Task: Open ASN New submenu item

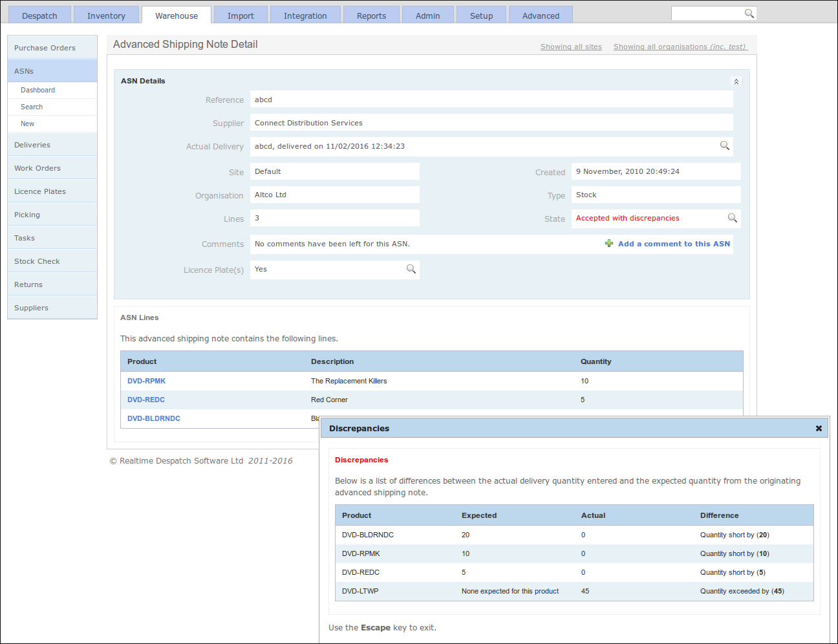Action: coord(52,123)
